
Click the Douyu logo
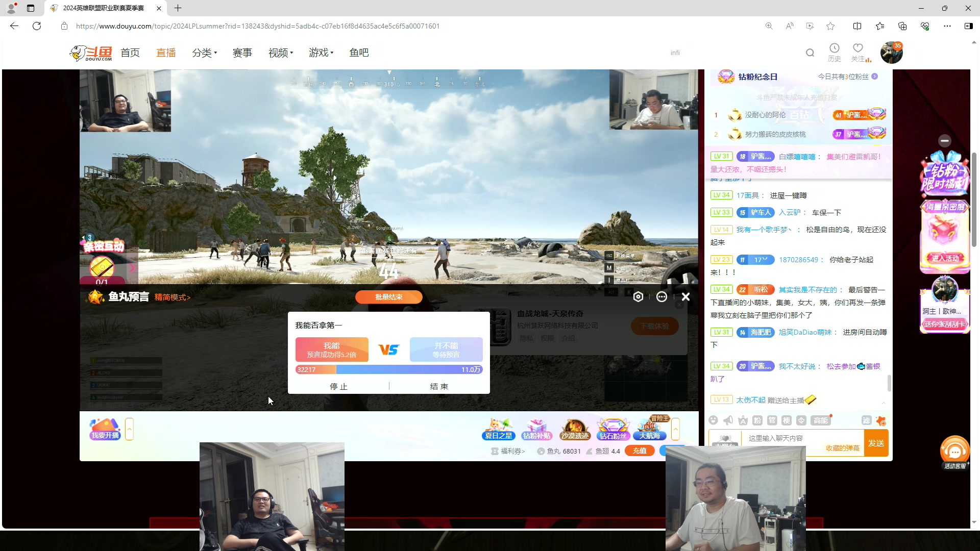91,53
